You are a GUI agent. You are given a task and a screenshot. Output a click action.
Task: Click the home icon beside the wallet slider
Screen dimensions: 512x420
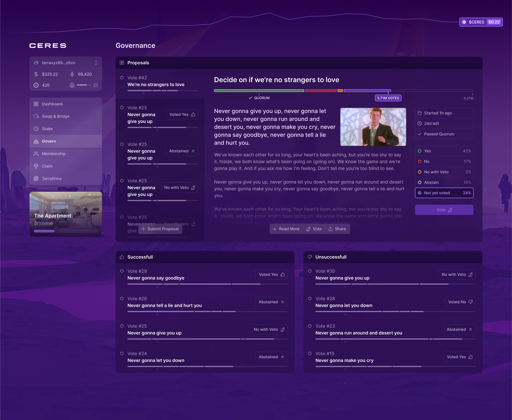point(72,85)
